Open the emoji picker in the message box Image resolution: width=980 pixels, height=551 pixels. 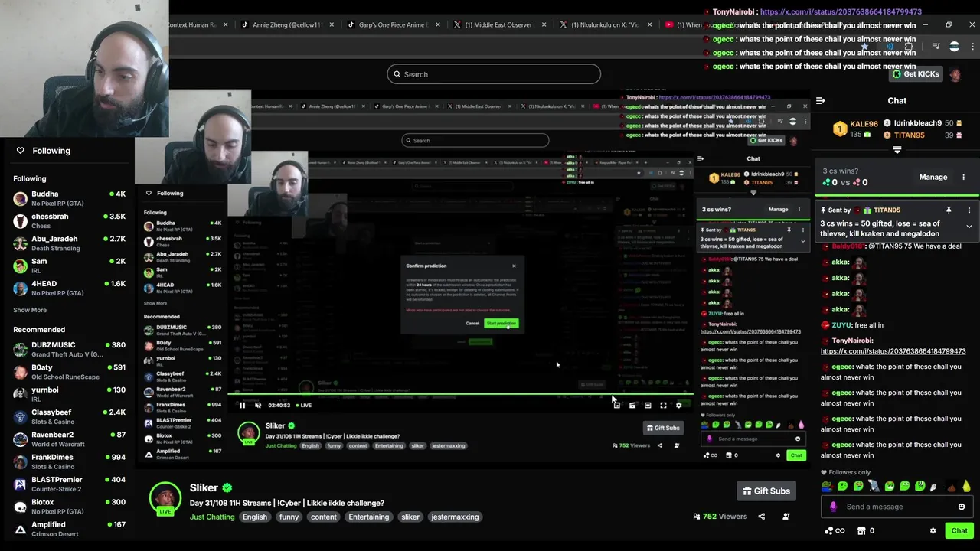[962, 507]
